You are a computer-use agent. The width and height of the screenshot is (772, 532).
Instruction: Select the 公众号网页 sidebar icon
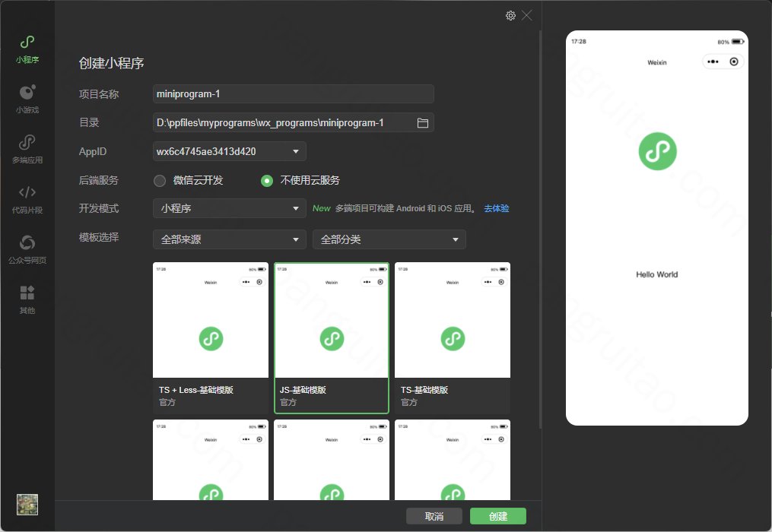tap(27, 242)
